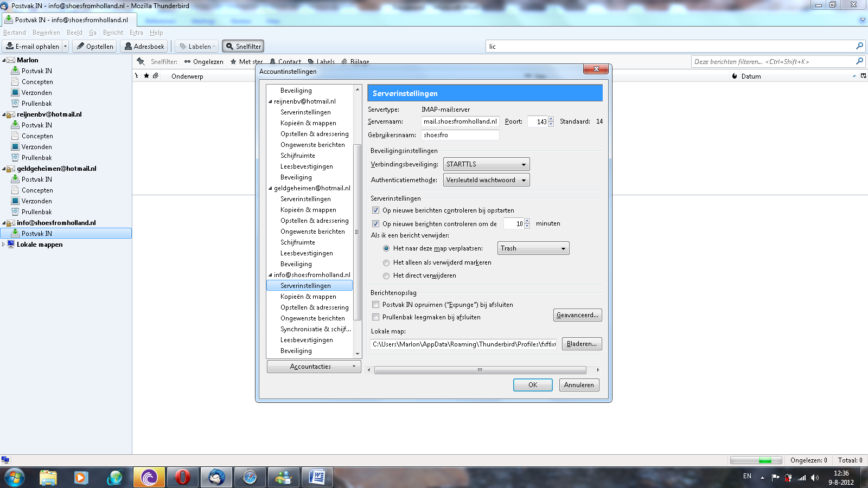Click the settings tree vertical scrollbar
The image size is (868, 488).
pos(357,232)
